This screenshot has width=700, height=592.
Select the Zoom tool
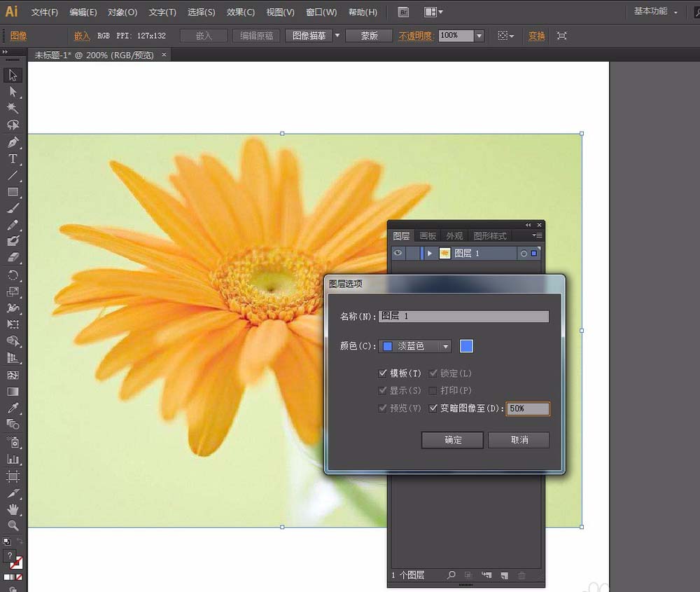(13, 526)
